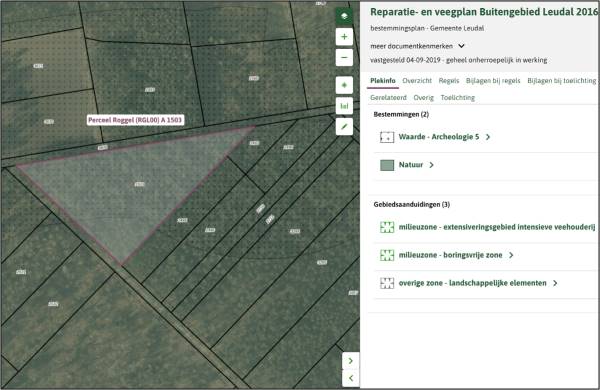Expand the Natuur bestemming chevron
Viewport: 600px width, 390px height.
click(x=431, y=165)
